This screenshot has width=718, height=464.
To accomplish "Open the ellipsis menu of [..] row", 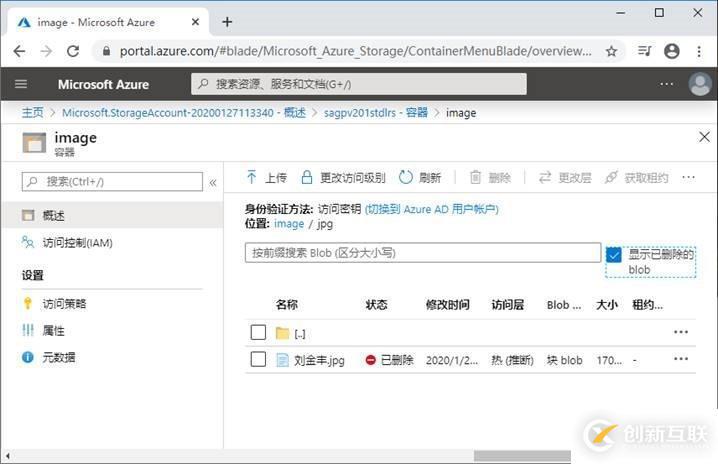I will click(x=681, y=332).
